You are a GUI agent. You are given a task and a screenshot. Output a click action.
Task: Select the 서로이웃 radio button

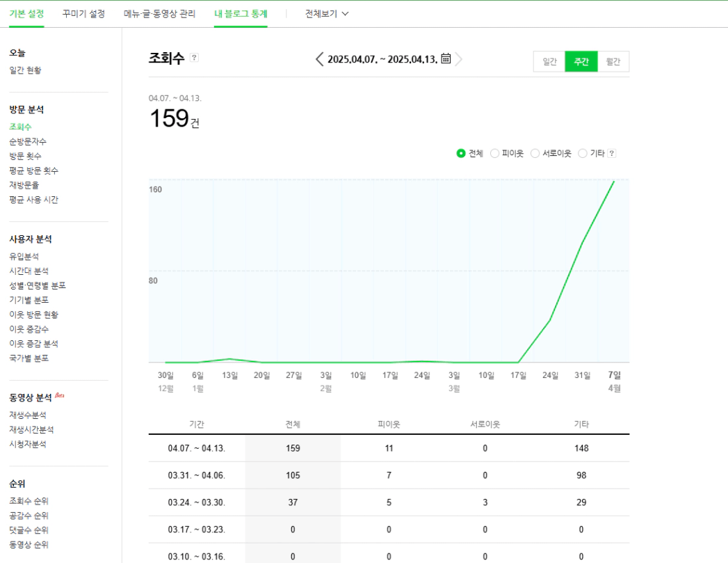pos(535,153)
